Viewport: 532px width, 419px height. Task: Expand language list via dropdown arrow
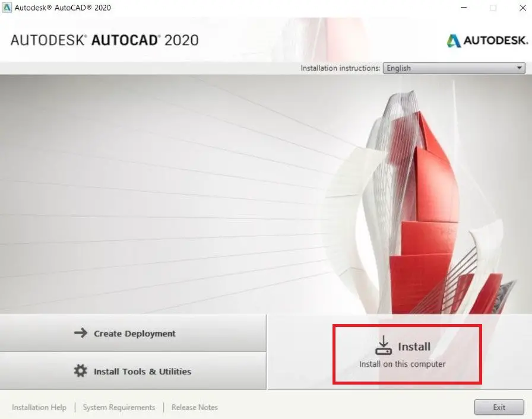tap(519, 68)
